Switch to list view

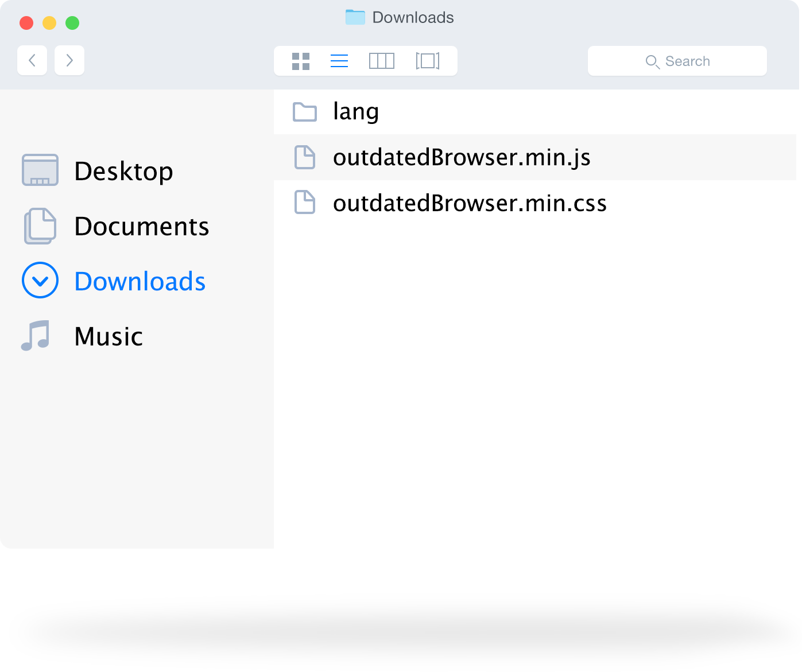339,61
